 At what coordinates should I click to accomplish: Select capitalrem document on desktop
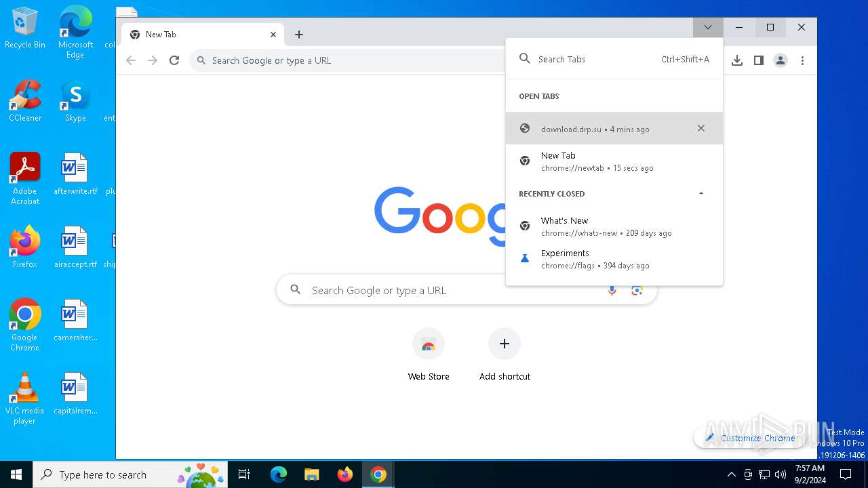[x=75, y=393]
